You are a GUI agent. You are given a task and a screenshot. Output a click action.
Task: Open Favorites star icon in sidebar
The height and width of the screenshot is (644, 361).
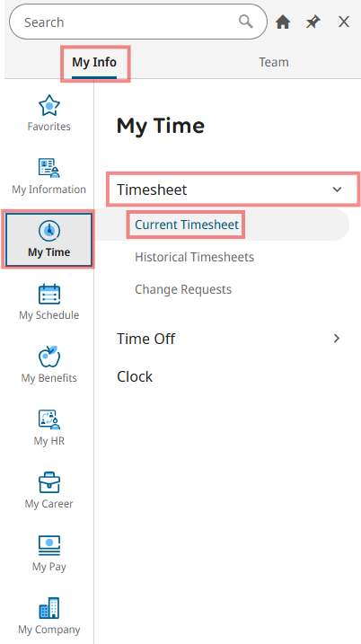[x=48, y=106]
